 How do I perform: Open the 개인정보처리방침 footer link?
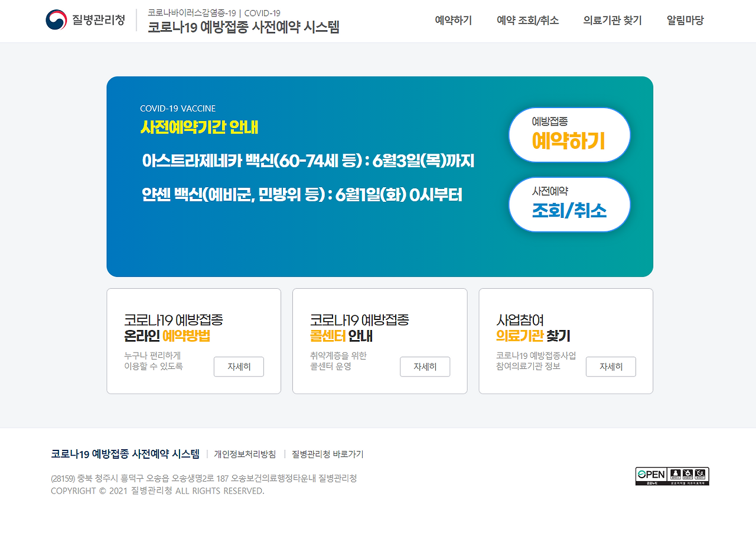point(245,454)
